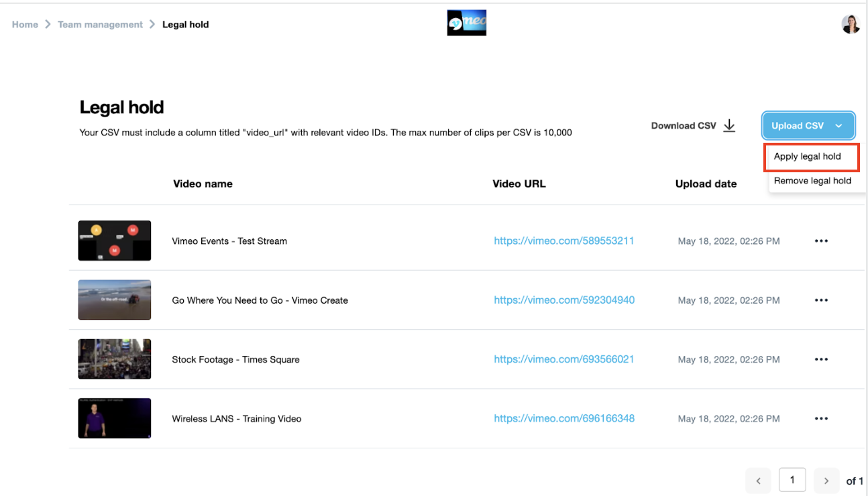Select Remove legal hold menu option
The height and width of the screenshot is (496, 868).
tap(812, 180)
